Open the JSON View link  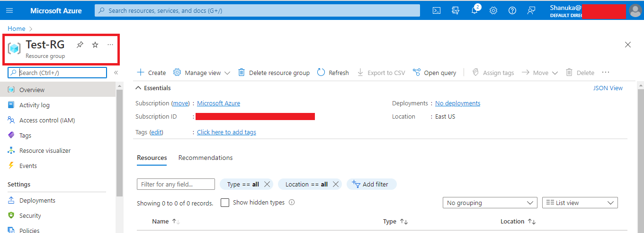(608, 88)
